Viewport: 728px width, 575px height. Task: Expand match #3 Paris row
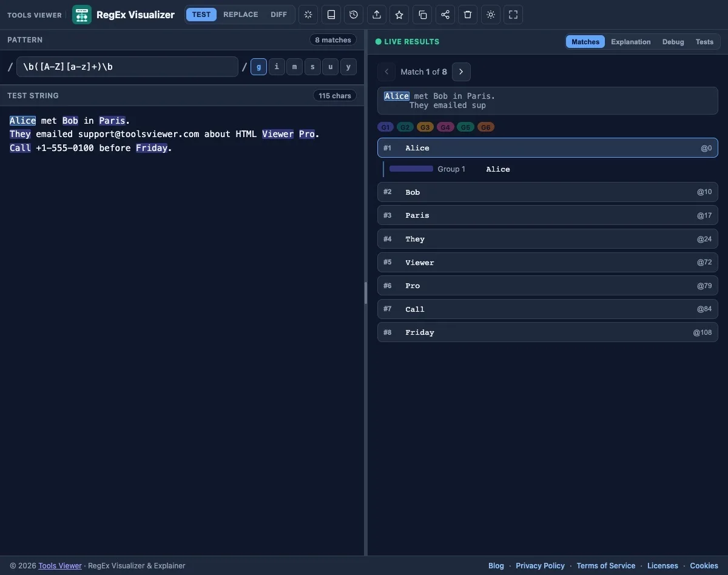pyautogui.click(x=548, y=215)
